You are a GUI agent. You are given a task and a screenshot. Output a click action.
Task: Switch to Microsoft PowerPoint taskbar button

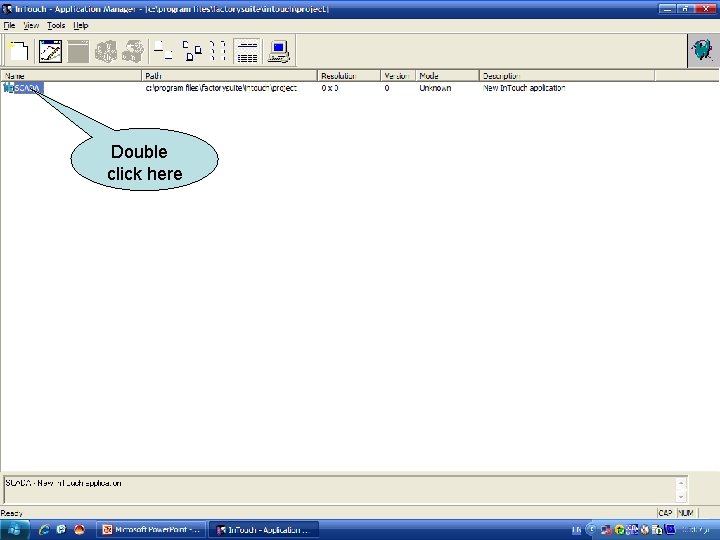click(x=151, y=530)
